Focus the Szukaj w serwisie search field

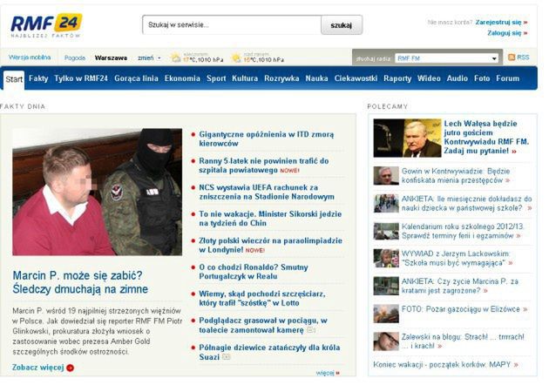click(x=232, y=25)
